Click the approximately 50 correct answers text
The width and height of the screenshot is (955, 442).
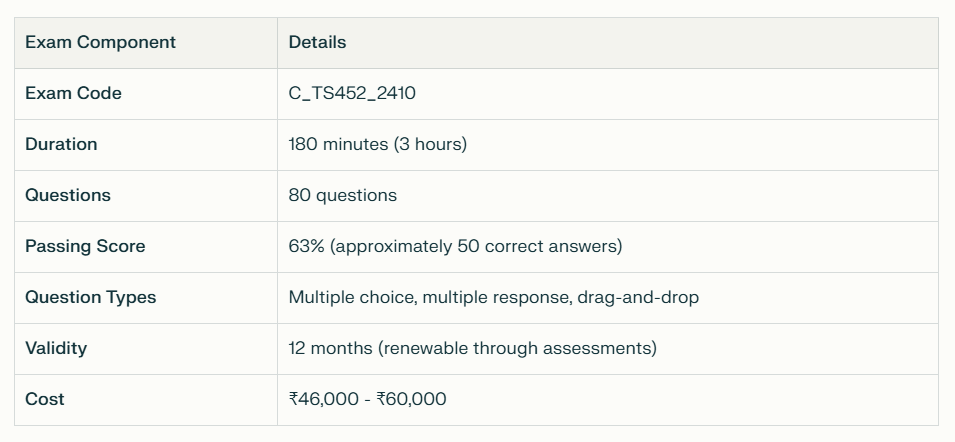(476, 246)
